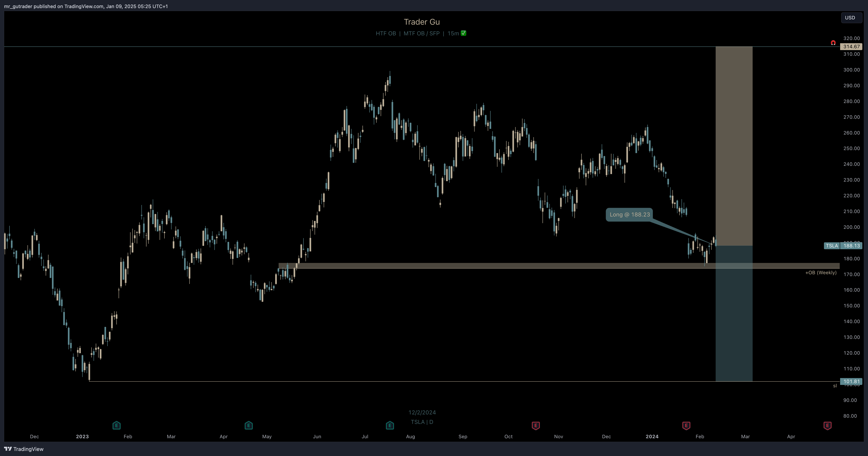
Task: Select the 314.67 target price label
Action: (851, 46)
